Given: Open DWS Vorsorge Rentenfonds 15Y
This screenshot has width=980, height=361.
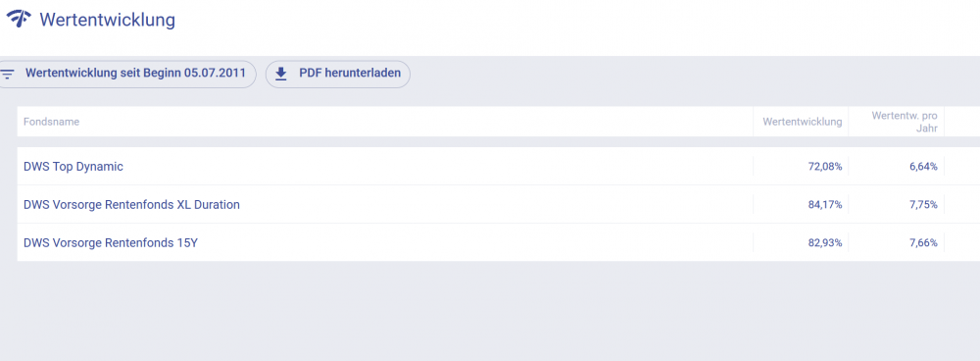Looking at the screenshot, I should 111,242.
